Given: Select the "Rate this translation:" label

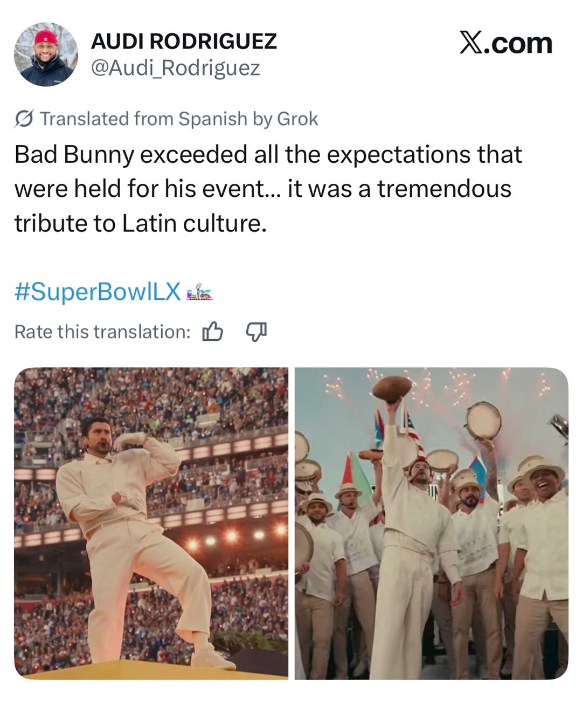Looking at the screenshot, I should tap(102, 332).
